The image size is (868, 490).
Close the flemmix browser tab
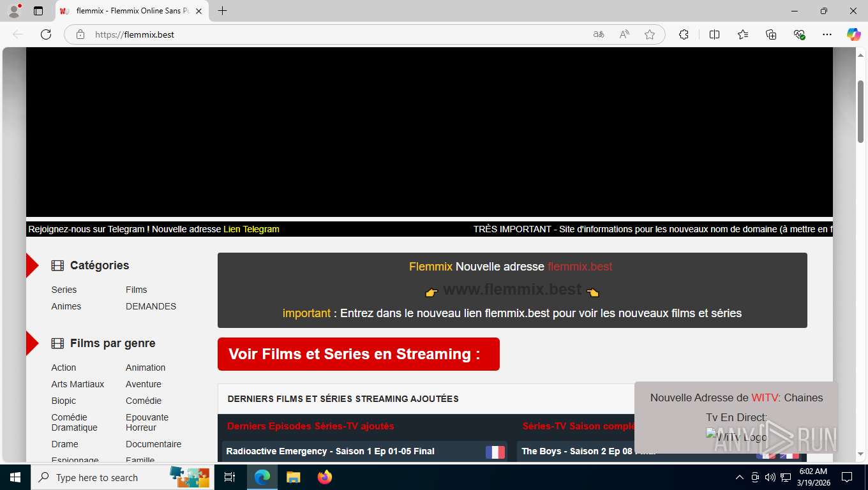198,11
